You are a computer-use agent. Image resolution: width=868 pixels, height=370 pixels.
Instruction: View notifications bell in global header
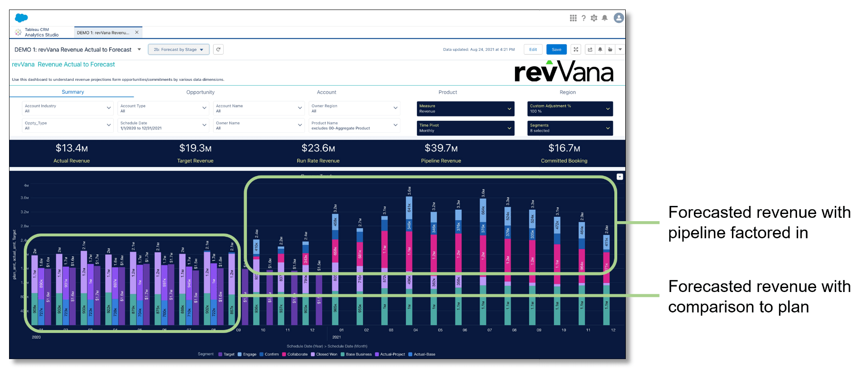pos(604,18)
